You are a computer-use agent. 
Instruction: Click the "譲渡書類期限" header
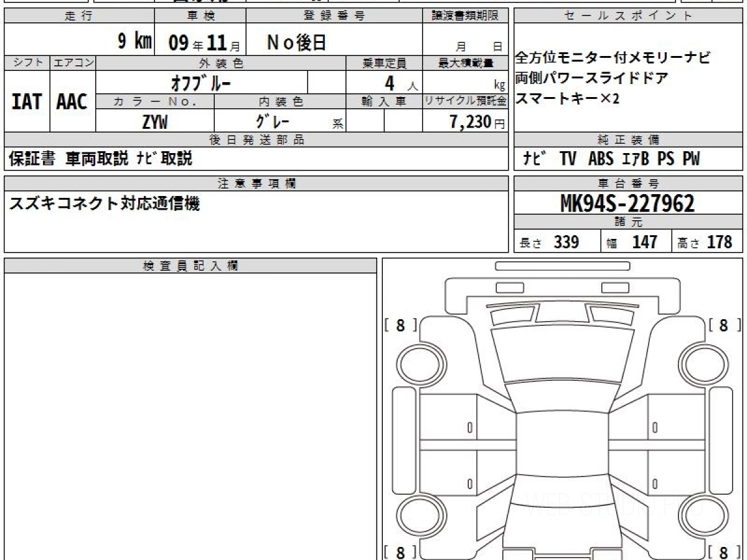[x=465, y=16]
